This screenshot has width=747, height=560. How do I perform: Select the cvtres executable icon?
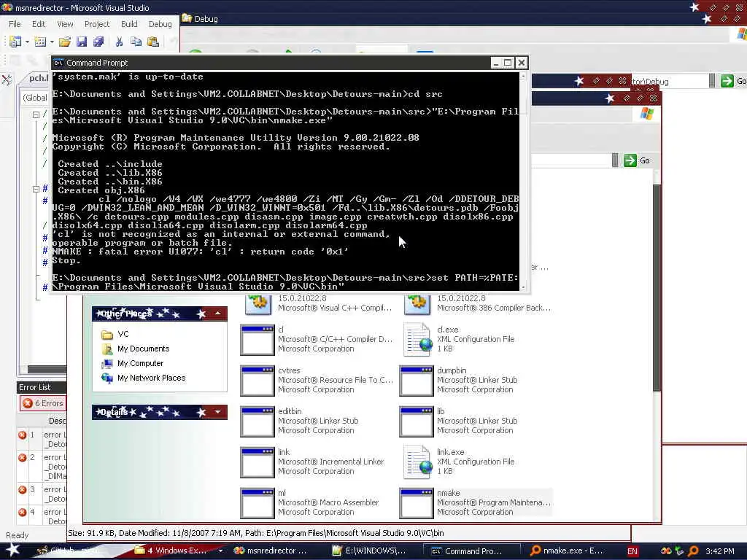(258, 381)
